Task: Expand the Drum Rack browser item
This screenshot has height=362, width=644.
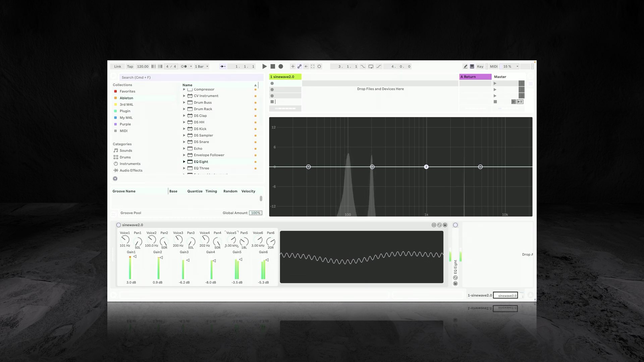Action: pos(184,109)
